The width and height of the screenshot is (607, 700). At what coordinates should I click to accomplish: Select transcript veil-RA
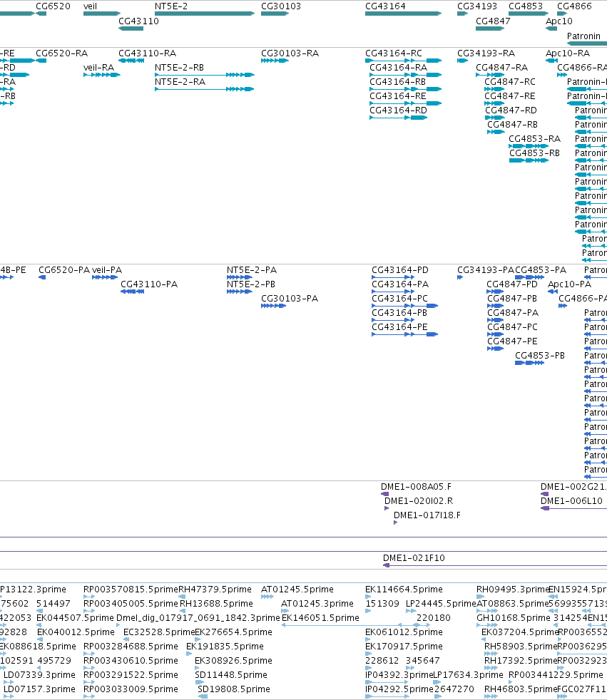98,68
